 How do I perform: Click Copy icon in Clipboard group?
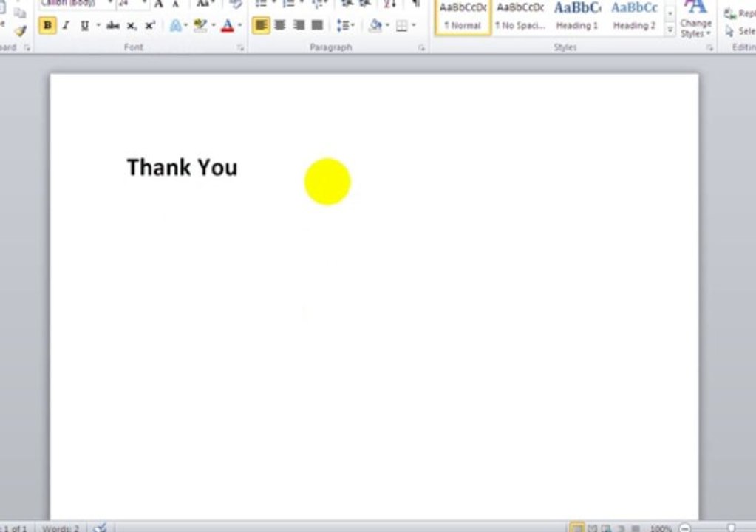pyautogui.click(x=20, y=13)
